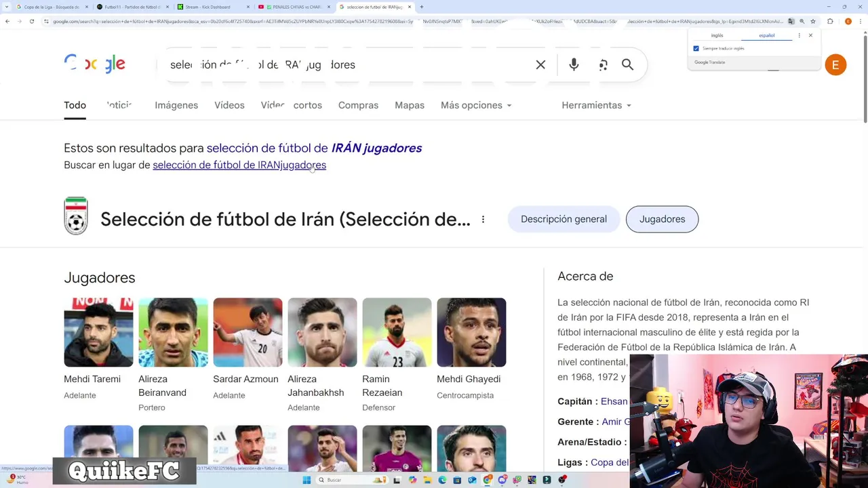Switch to Google Chrome in the taskbar
Viewport: 868px width, 488px height.
(x=487, y=480)
